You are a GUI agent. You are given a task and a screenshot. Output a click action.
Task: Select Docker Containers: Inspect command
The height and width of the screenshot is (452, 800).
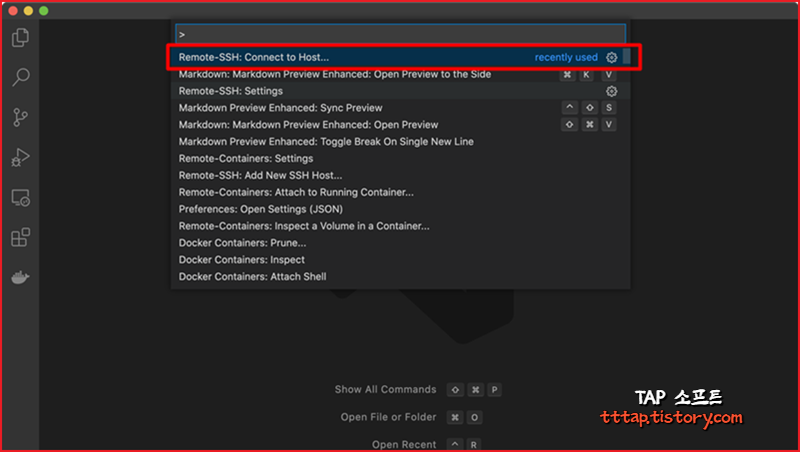point(401,259)
